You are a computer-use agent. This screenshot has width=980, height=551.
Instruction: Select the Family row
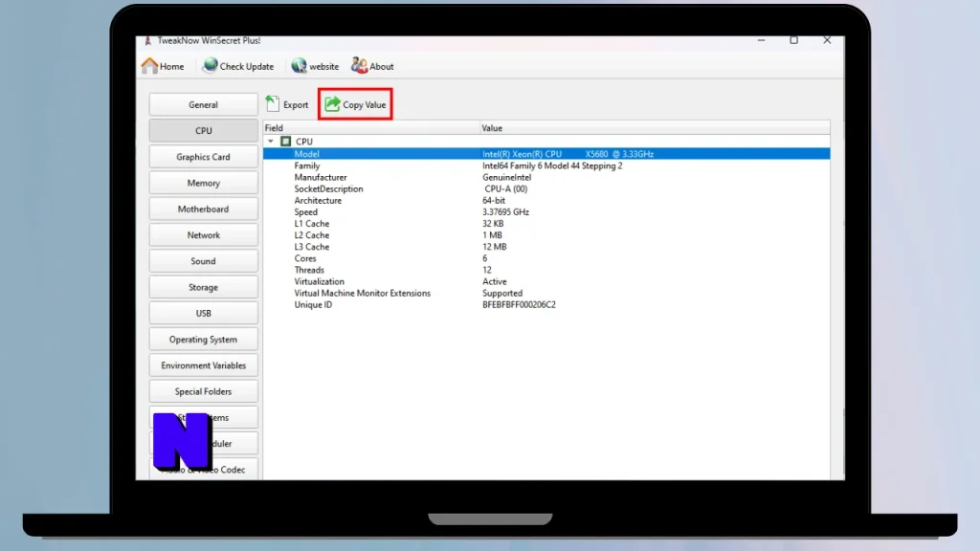point(546,165)
